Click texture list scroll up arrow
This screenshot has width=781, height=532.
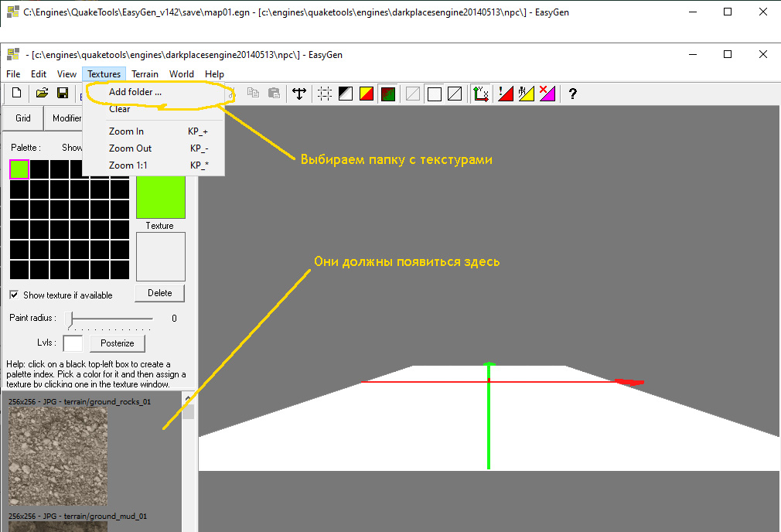click(x=188, y=398)
